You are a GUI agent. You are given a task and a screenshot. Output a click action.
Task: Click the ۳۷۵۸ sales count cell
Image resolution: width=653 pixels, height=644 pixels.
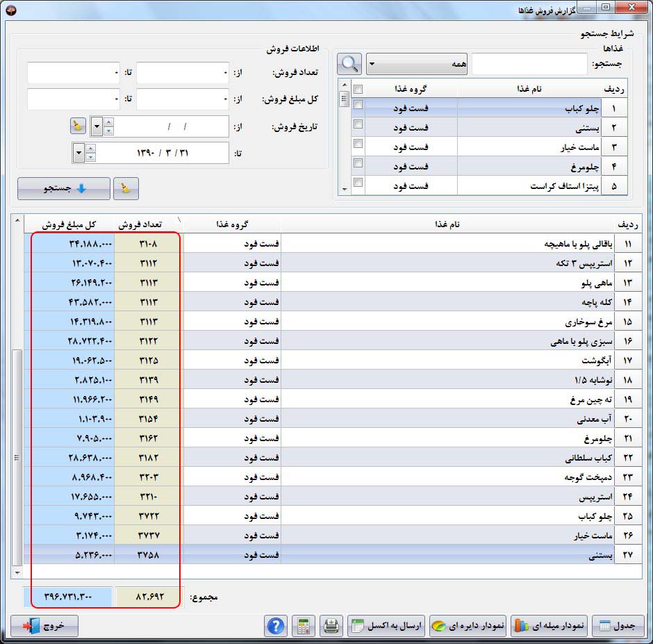point(149,555)
